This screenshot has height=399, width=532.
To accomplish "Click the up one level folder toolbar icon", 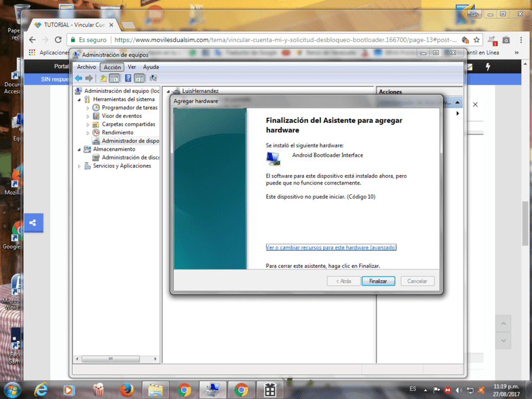I will click(x=103, y=79).
